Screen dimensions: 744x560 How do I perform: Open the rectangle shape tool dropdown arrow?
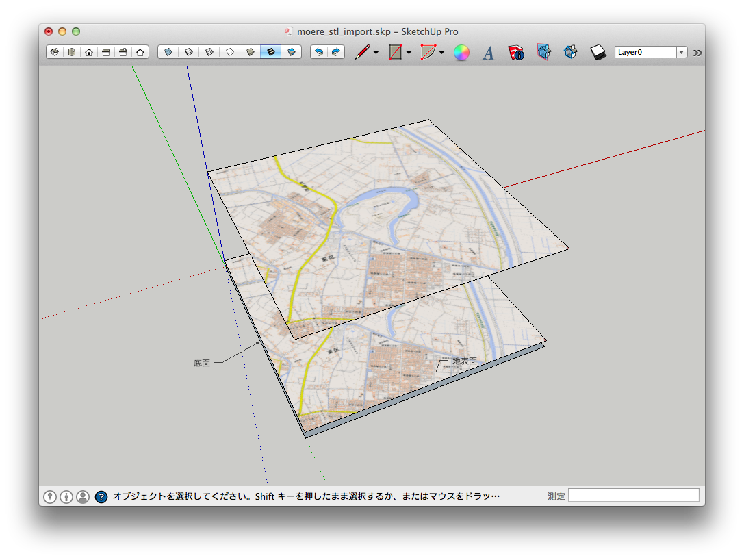(409, 52)
